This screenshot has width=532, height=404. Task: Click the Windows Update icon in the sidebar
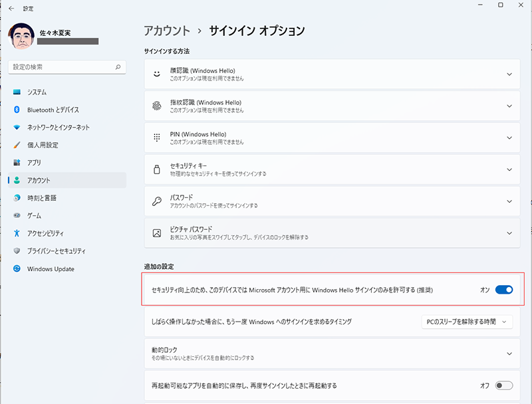pos(17,269)
